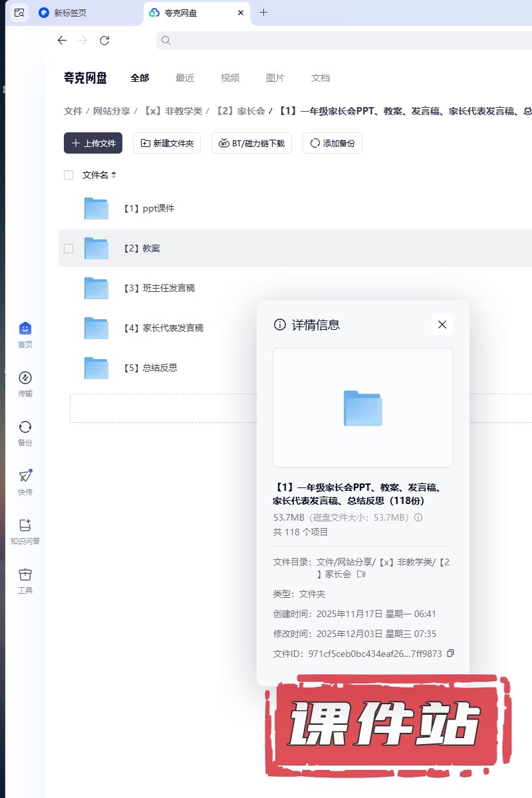The image size is (532, 798).
Task: Reload the page with refresh icon
Action: click(104, 41)
